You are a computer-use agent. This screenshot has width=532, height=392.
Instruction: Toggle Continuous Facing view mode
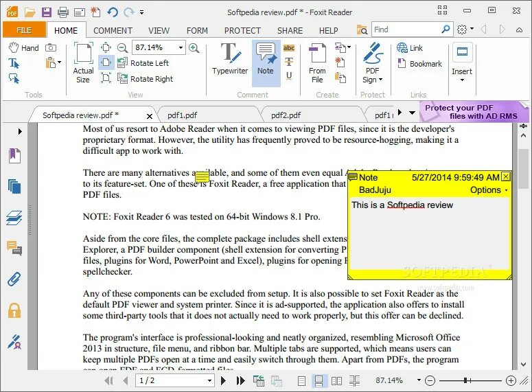click(x=355, y=381)
